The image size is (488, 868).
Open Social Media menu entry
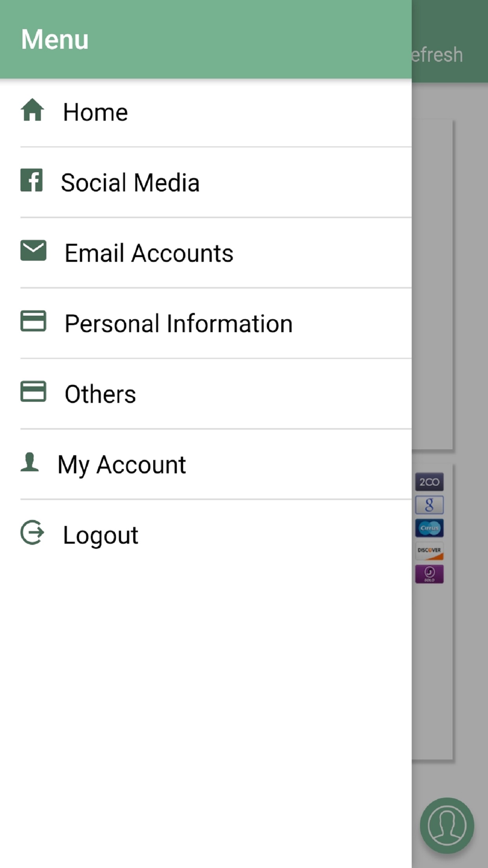pyautogui.click(x=206, y=183)
